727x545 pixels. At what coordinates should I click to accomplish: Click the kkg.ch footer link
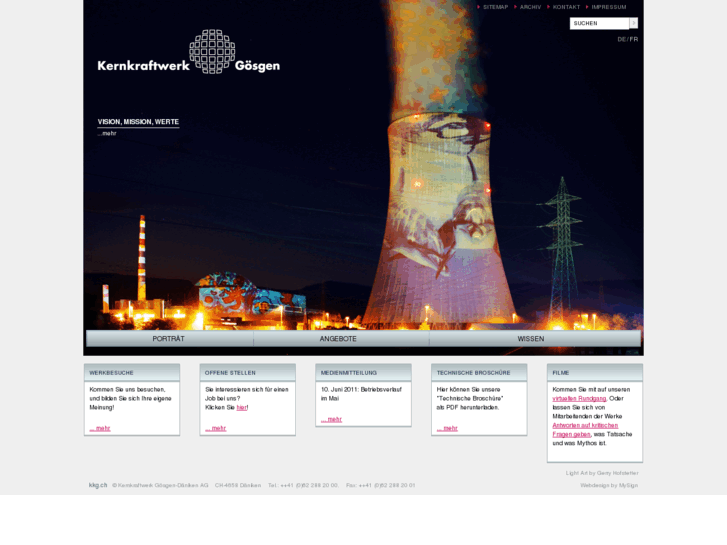[98, 485]
